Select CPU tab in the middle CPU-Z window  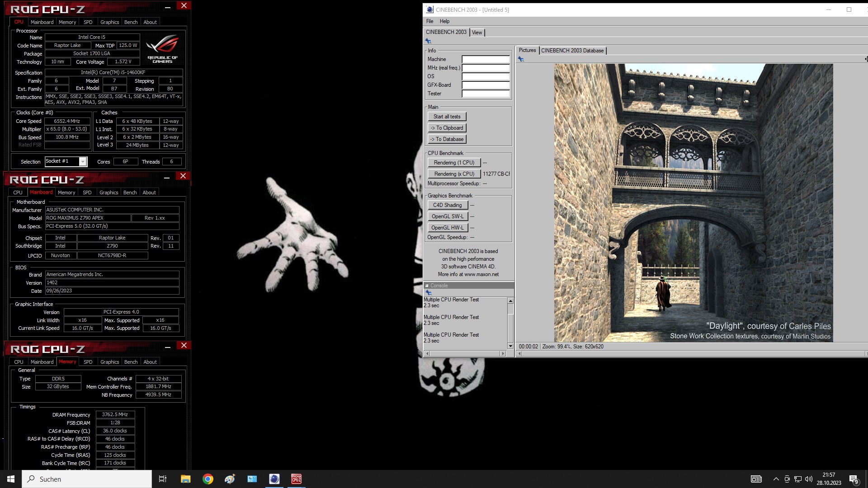(18, 192)
